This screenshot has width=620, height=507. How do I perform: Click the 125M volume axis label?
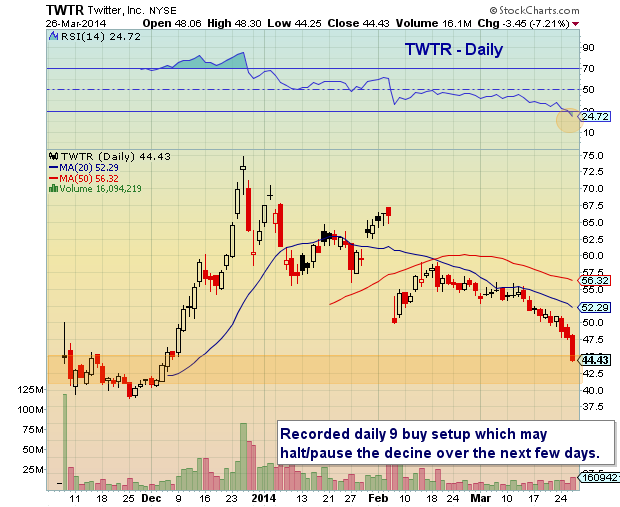click(x=30, y=390)
